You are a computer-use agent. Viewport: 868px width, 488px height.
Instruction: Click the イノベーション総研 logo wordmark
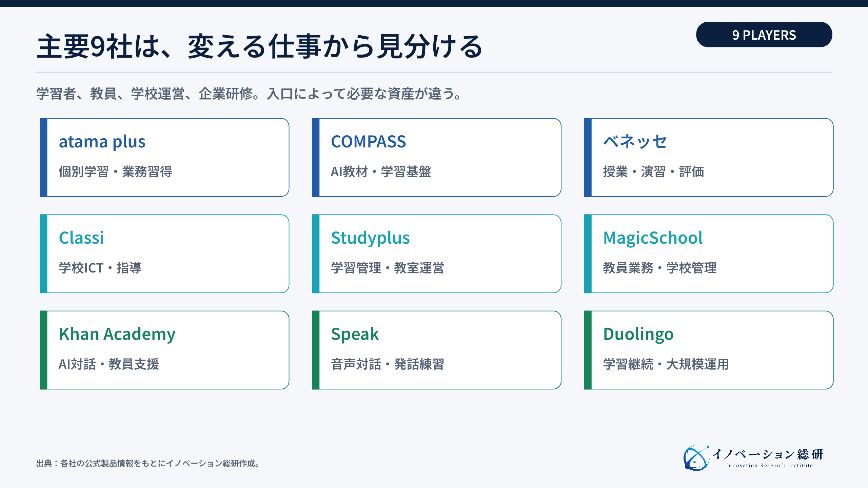click(767, 454)
